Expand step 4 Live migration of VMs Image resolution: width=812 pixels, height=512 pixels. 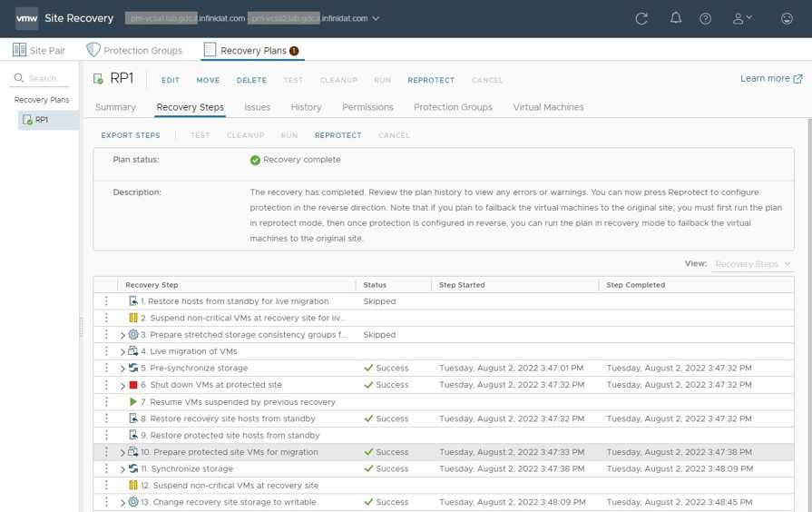pos(122,352)
